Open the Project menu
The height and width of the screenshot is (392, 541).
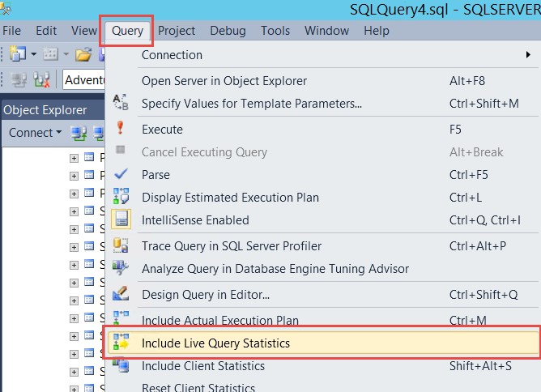[x=177, y=31]
